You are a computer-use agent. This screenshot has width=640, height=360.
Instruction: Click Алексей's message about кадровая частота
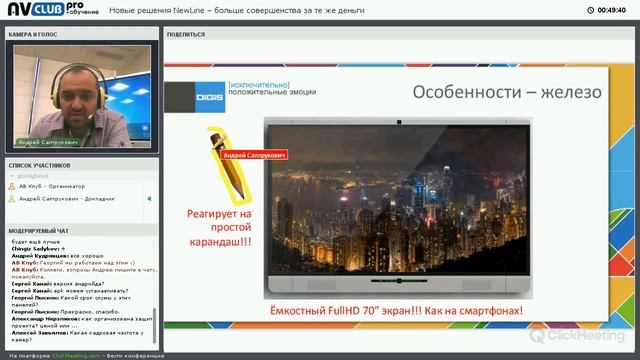pyautogui.click(x=78, y=336)
